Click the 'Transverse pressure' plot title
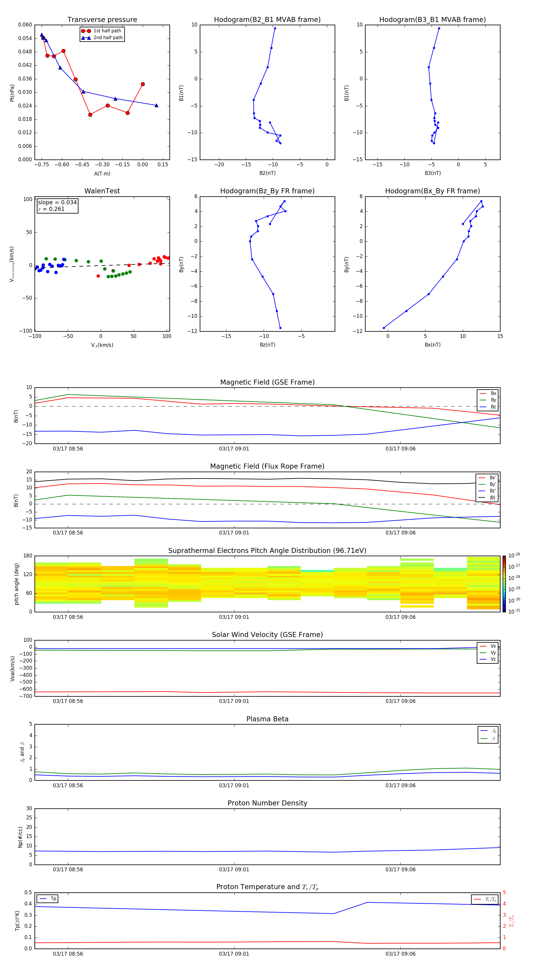This screenshot has width=535, height=980. [102, 20]
